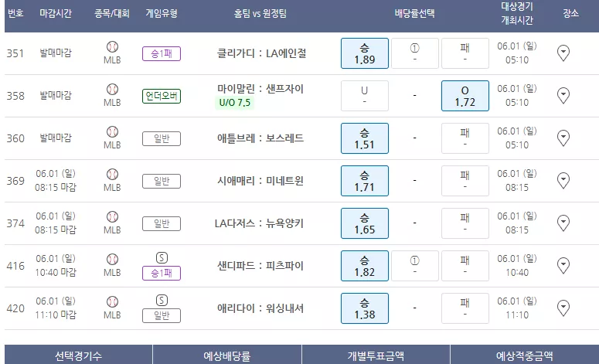The width and height of the screenshot is (599, 364).
Task: Open venue location icon for match 369
Action: coord(563,181)
